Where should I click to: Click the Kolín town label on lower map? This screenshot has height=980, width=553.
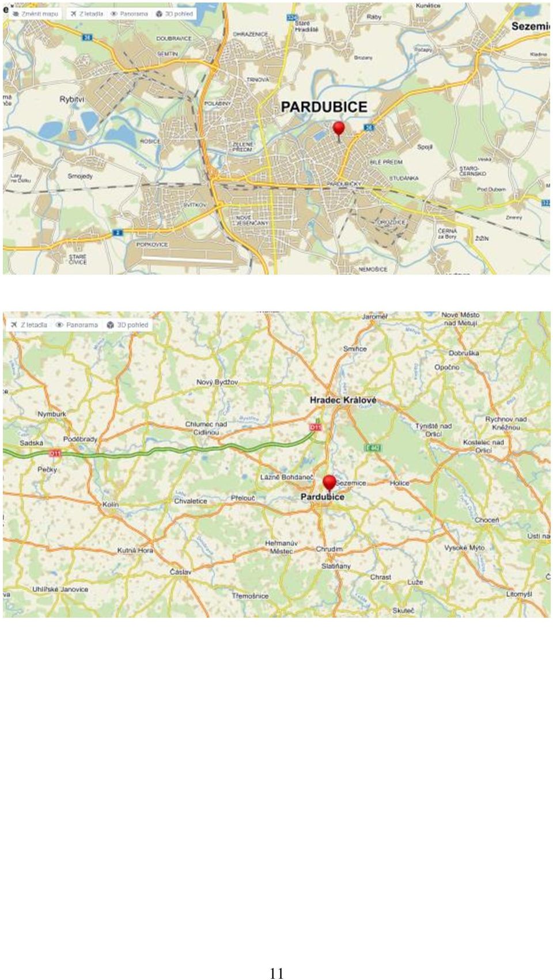(x=110, y=504)
